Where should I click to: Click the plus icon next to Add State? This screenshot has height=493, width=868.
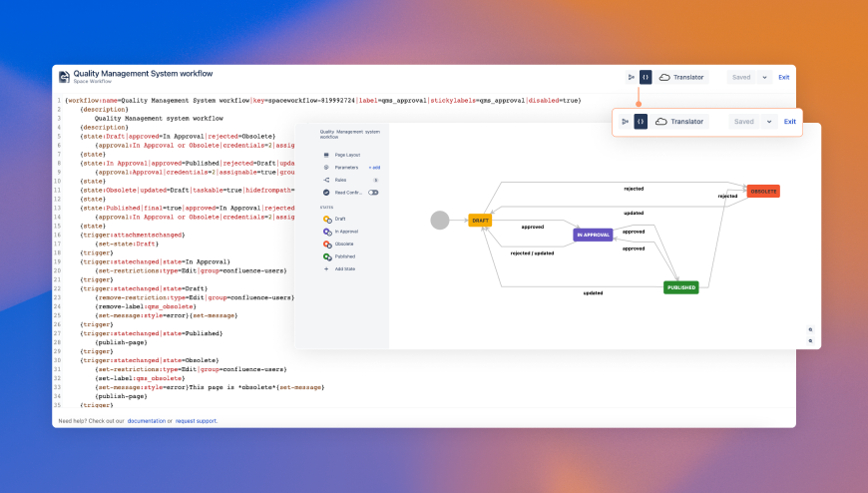pos(326,268)
